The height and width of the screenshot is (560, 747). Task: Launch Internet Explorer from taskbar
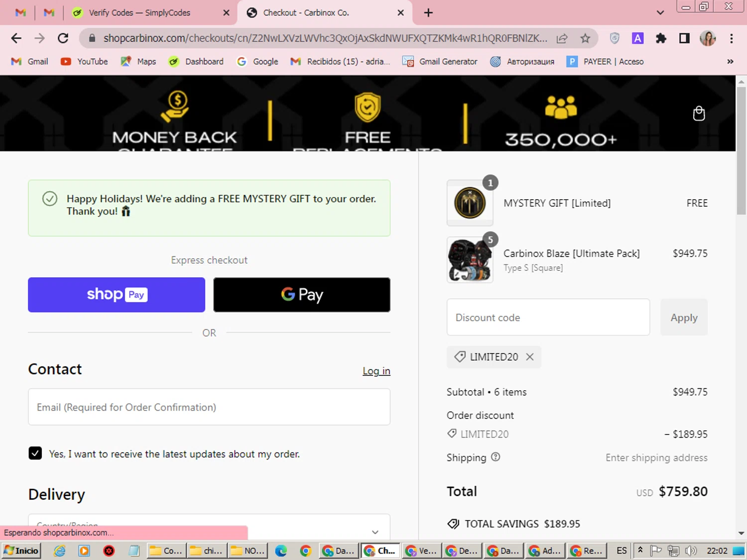point(60,551)
